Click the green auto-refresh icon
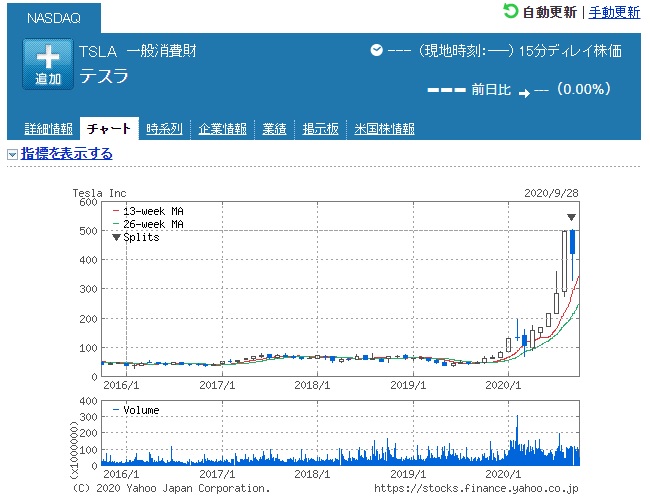The width and height of the screenshot is (650, 499). 510,11
